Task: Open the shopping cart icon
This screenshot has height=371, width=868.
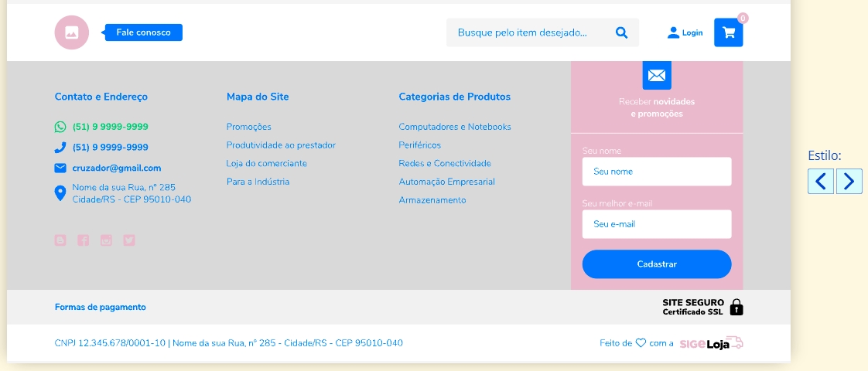Action: (728, 32)
